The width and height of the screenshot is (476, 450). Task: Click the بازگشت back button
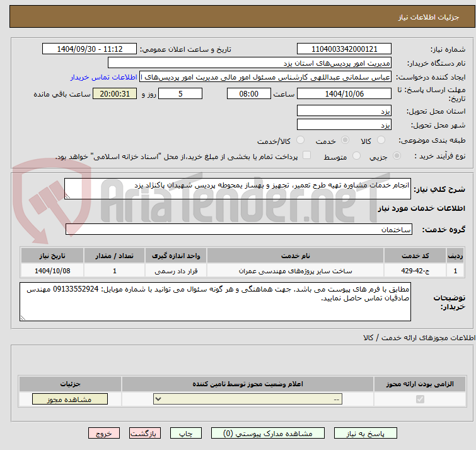click(145, 433)
